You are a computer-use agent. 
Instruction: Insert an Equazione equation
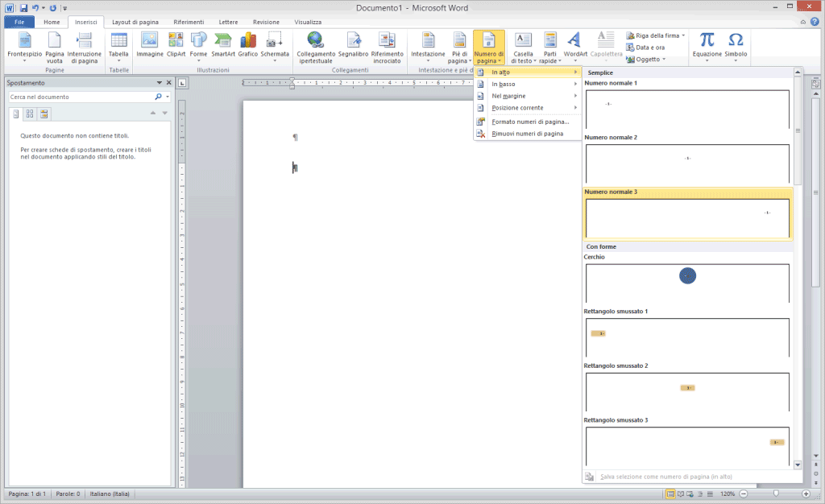(x=707, y=48)
